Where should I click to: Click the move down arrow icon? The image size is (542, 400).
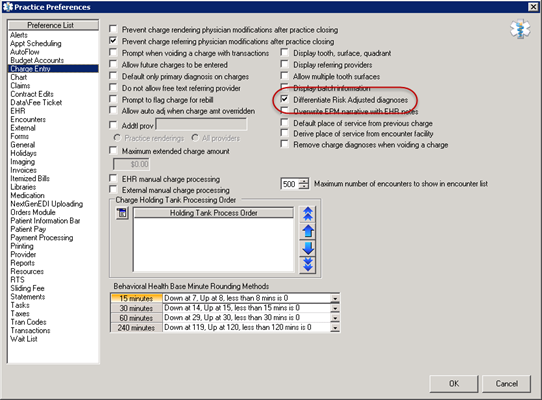pyautogui.click(x=308, y=248)
